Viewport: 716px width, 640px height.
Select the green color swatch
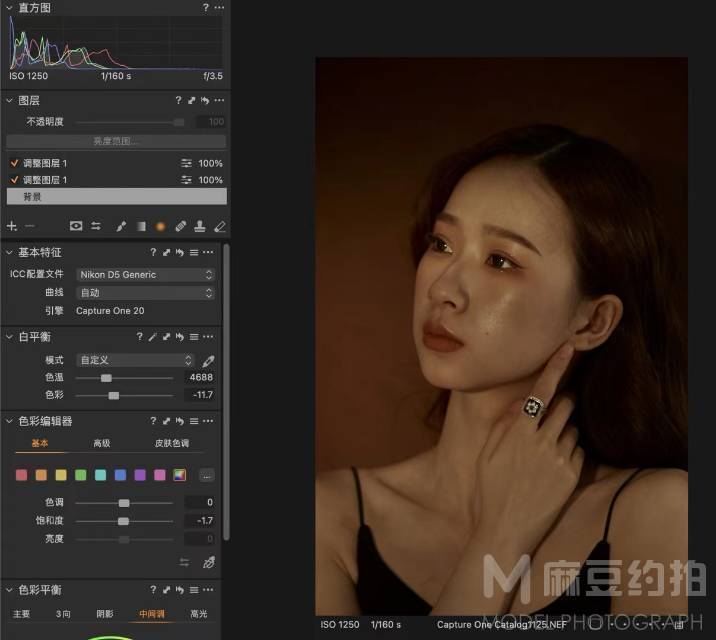point(81,475)
